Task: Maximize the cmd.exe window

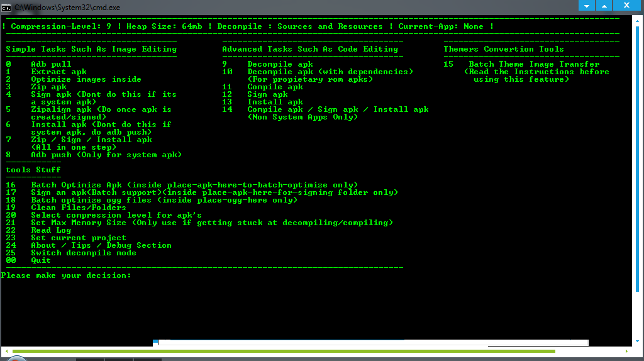Action: click(604, 6)
